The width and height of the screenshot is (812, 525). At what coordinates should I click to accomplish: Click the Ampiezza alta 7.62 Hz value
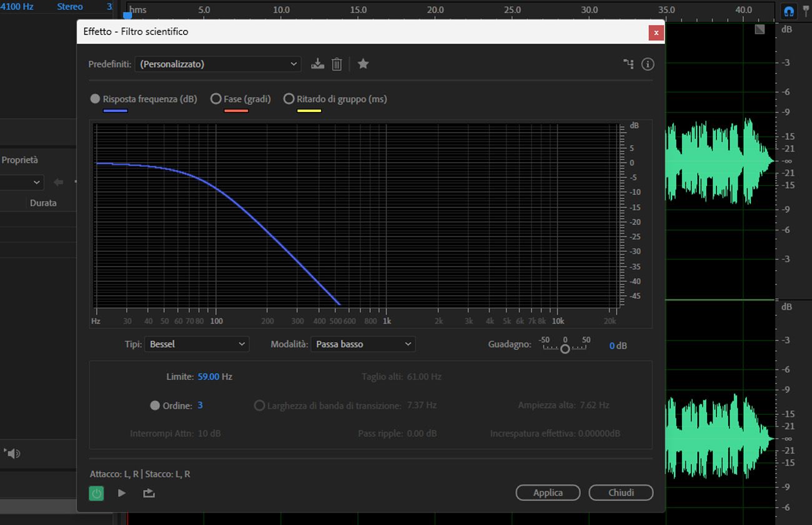pyautogui.click(x=595, y=405)
